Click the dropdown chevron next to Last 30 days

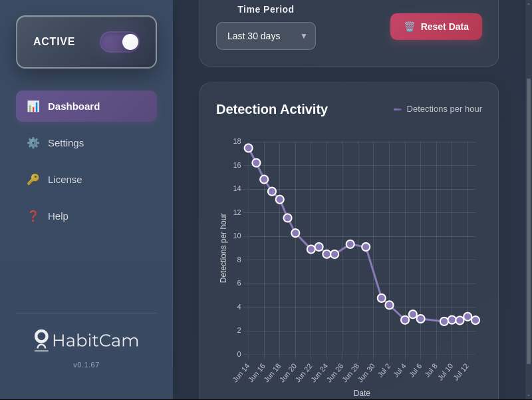305,37
